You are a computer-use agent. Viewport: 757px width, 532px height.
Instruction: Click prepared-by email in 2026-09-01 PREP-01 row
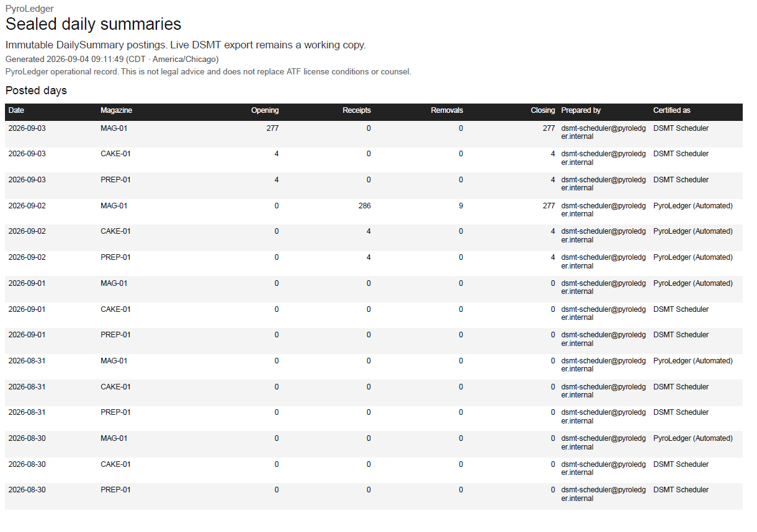click(603, 339)
